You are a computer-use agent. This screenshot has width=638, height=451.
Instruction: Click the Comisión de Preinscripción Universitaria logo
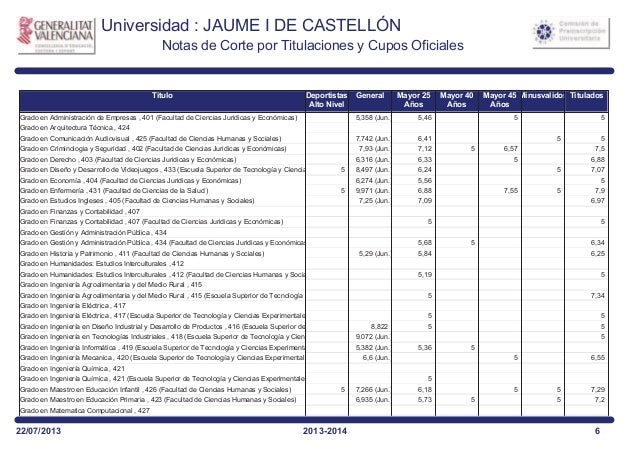click(x=571, y=33)
